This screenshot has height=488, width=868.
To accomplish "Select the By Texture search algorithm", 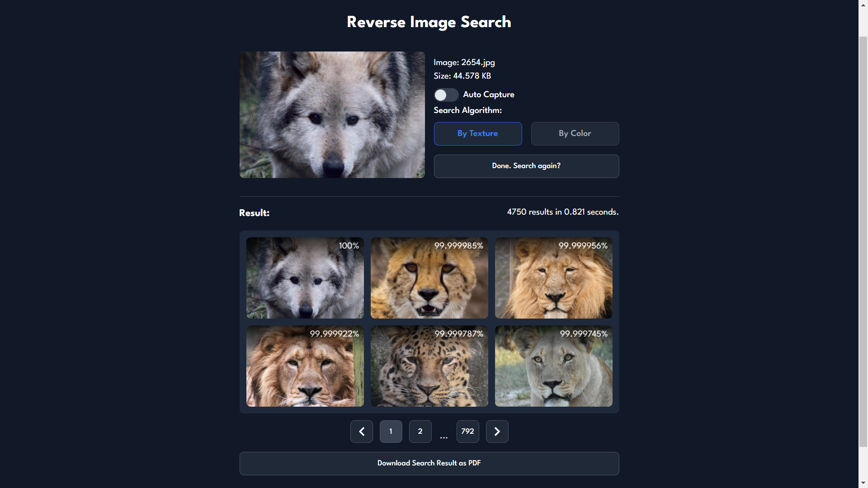I will coord(477,134).
